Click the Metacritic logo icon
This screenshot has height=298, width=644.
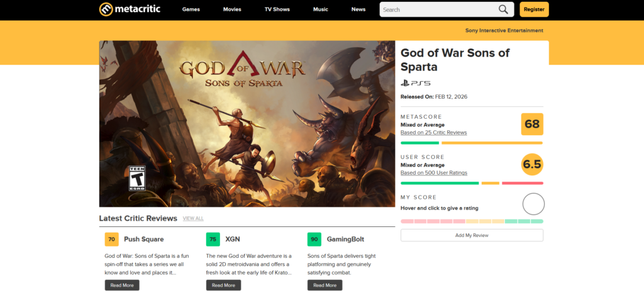(106, 9)
